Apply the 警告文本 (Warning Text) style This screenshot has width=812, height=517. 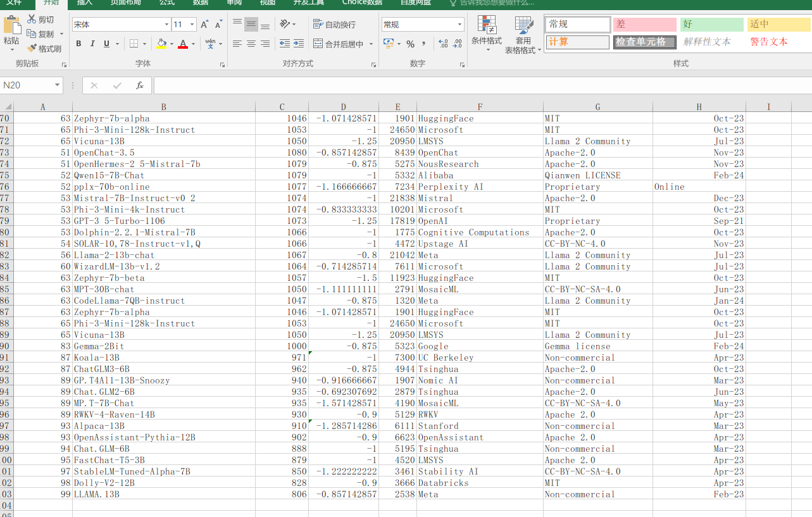779,42
